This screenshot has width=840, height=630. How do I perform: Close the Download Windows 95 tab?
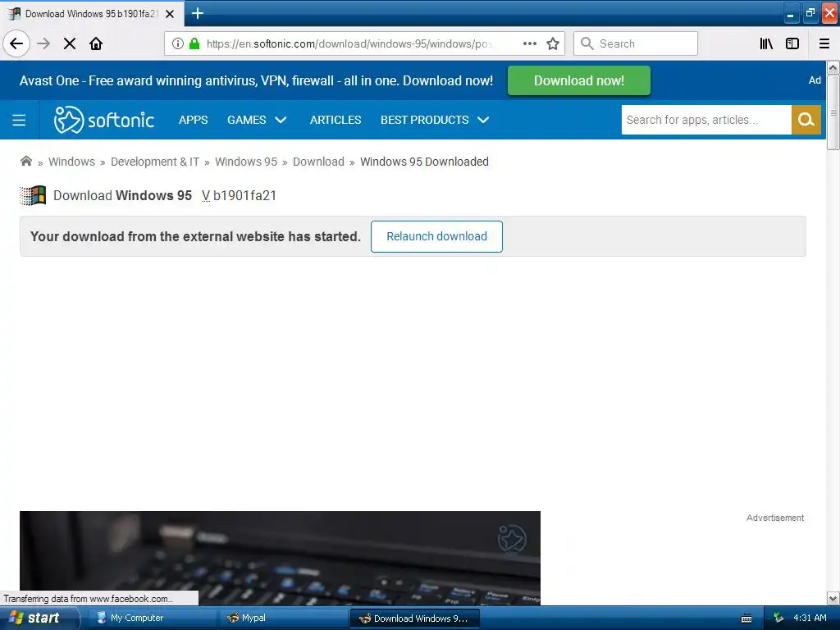coord(170,14)
